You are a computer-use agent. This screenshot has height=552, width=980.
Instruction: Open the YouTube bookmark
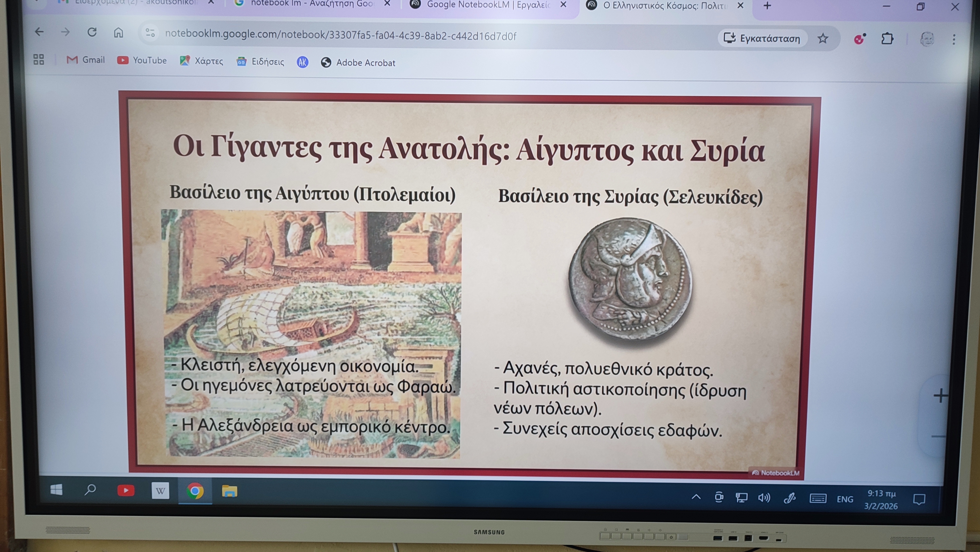(x=142, y=60)
